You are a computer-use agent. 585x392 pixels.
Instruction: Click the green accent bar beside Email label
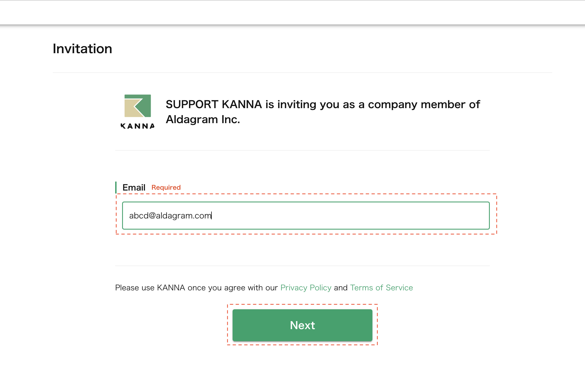click(x=116, y=187)
